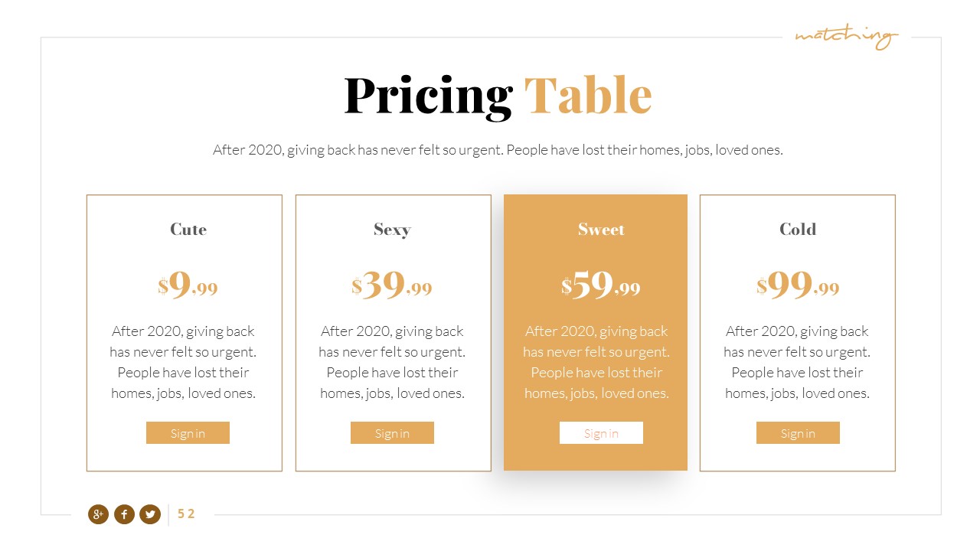Click the Pricing Table title
Viewport: 980px width, 551px height.
click(498, 96)
